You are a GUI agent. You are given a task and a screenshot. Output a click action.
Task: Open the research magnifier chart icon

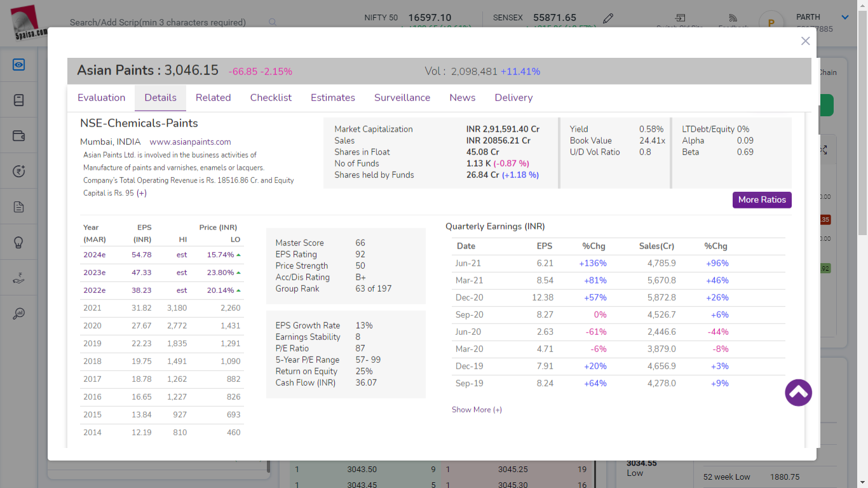(x=18, y=313)
